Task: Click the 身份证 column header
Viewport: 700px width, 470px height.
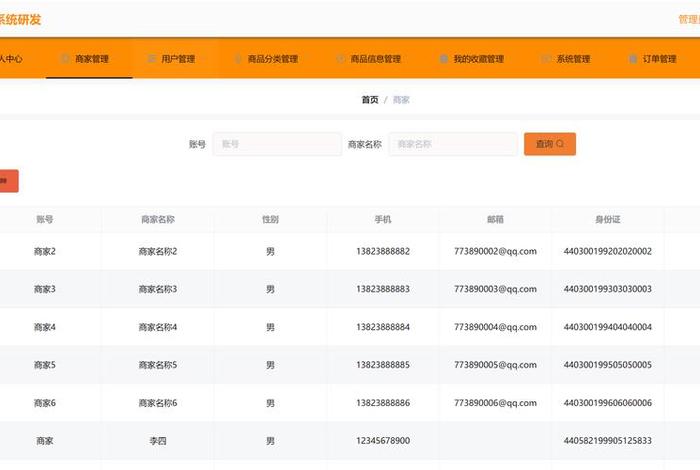Action: (608, 219)
